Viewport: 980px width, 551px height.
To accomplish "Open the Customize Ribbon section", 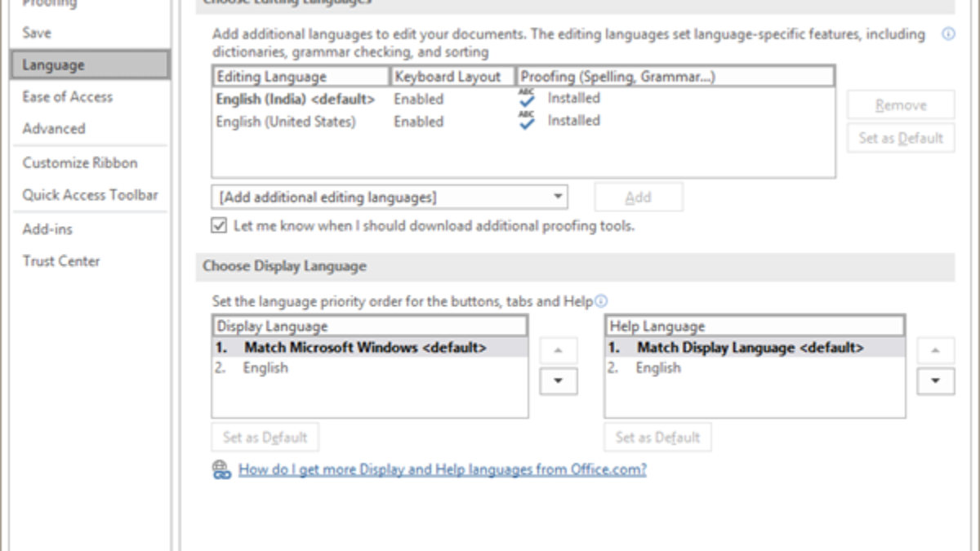I will (x=80, y=163).
